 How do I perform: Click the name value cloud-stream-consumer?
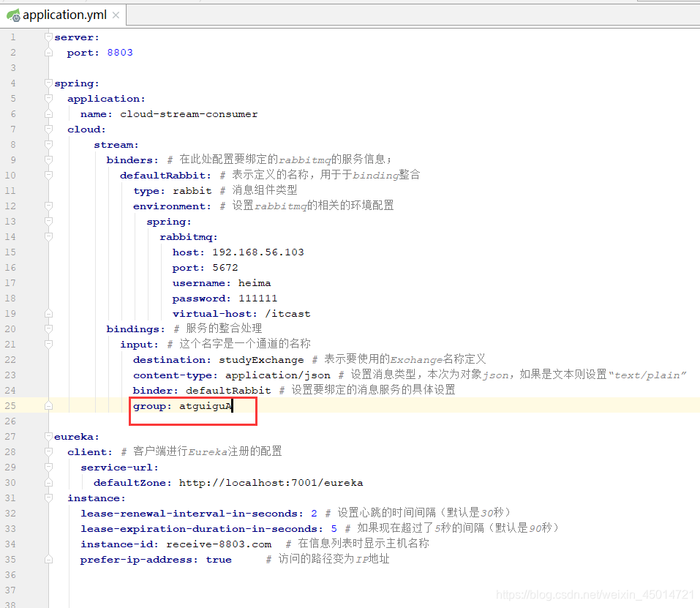[x=189, y=114]
